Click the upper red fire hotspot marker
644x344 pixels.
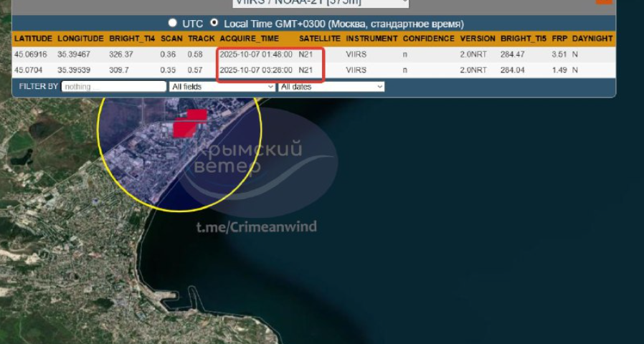pyautogui.click(x=196, y=115)
